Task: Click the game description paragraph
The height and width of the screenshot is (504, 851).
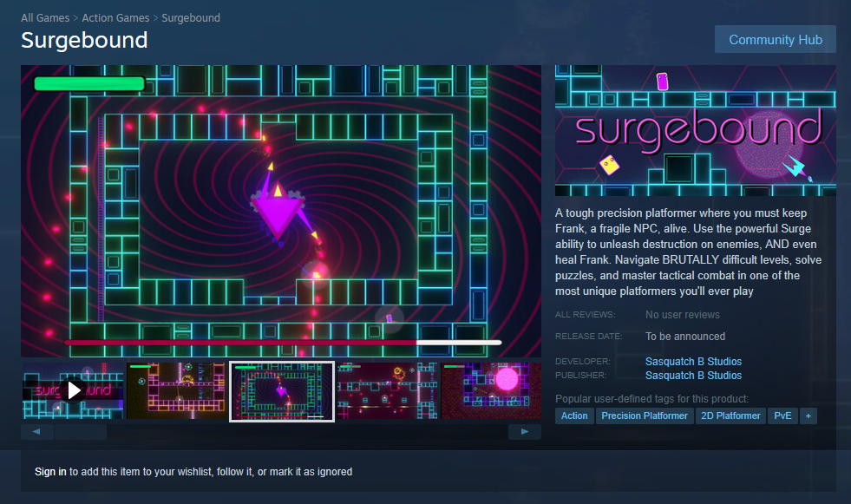Action: [x=688, y=252]
